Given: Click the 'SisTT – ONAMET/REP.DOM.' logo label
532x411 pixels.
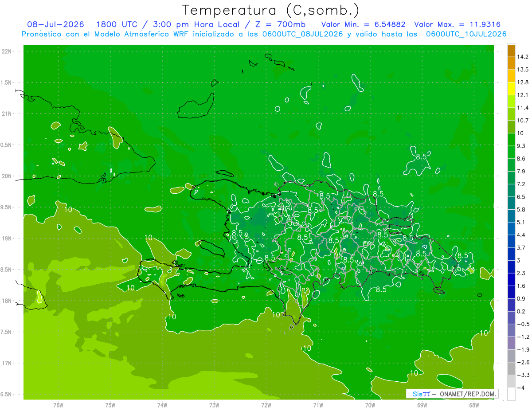Looking at the screenshot, I should click(x=453, y=394).
